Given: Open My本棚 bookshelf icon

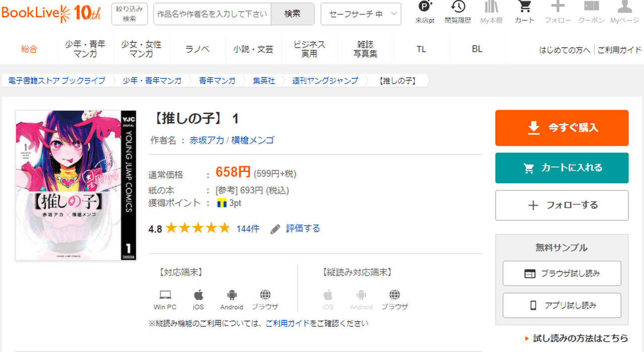Looking at the screenshot, I should point(492,8).
